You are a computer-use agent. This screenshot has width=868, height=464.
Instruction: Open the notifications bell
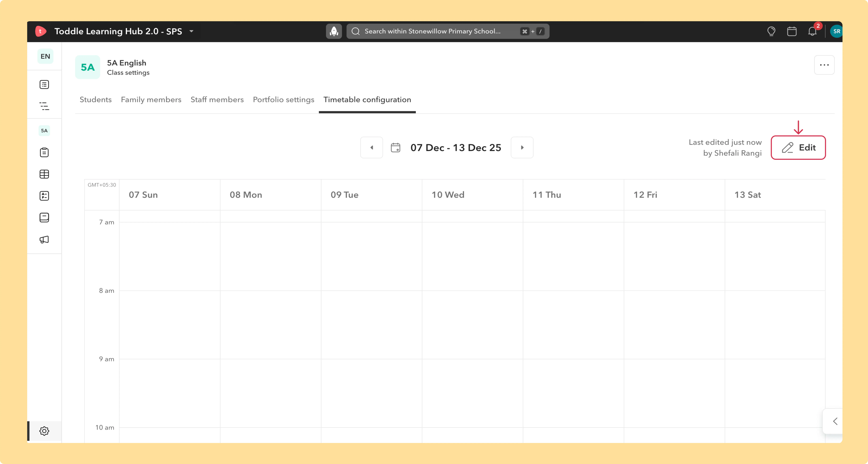pos(812,31)
